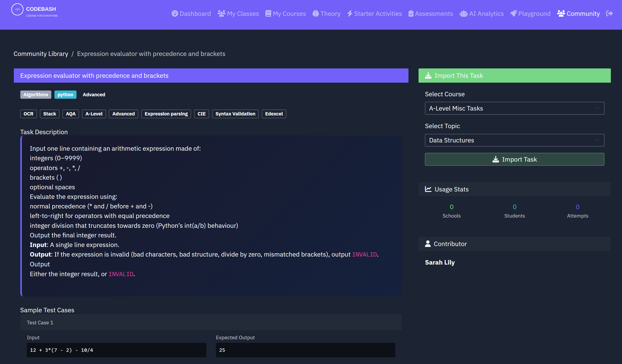Click the logout icon at top right
The height and width of the screenshot is (364, 622).
pyautogui.click(x=610, y=14)
